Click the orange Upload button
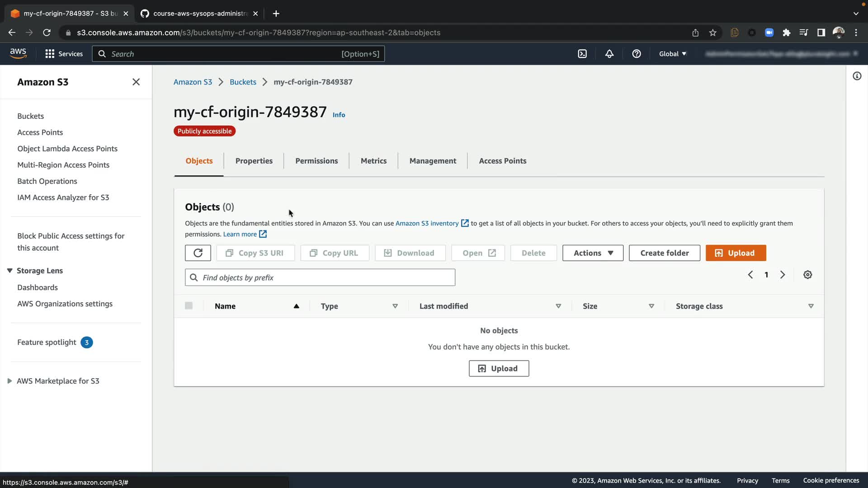The width and height of the screenshot is (868, 488). coord(736,253)
